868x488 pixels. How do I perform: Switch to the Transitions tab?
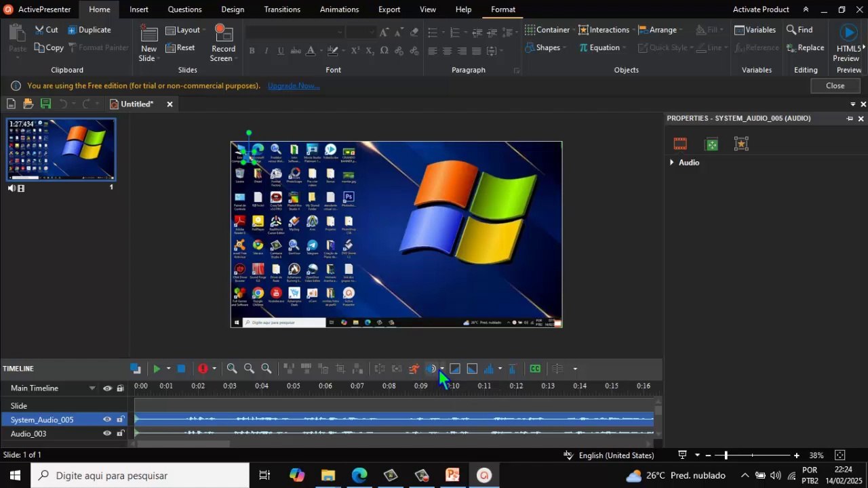(x=282, y=9)
